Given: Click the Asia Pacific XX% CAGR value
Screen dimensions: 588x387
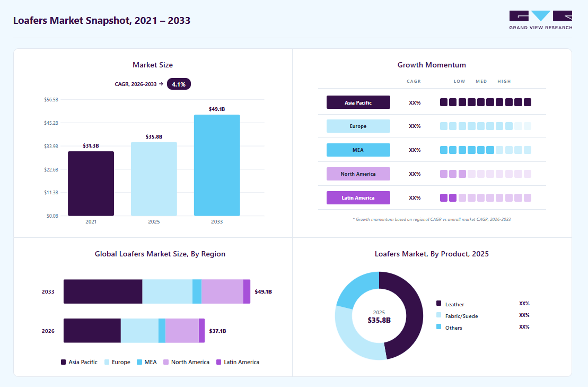Looking at the screenshot, I should click(415, 102).
